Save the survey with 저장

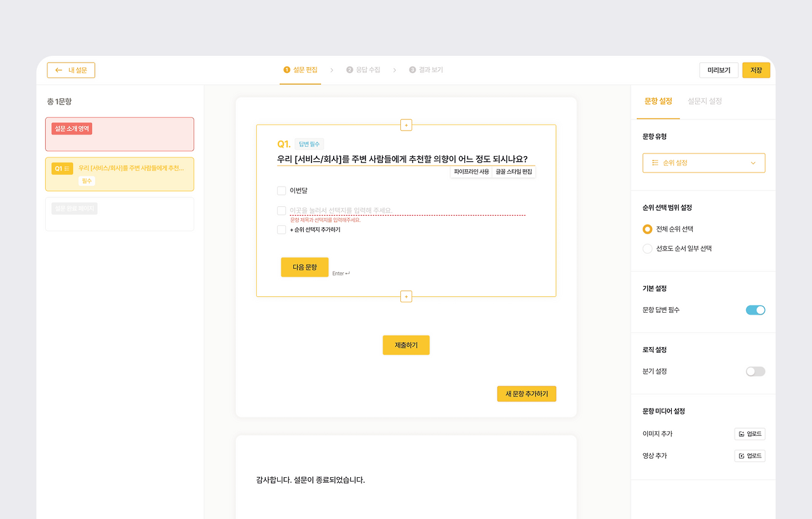[756, 70]
